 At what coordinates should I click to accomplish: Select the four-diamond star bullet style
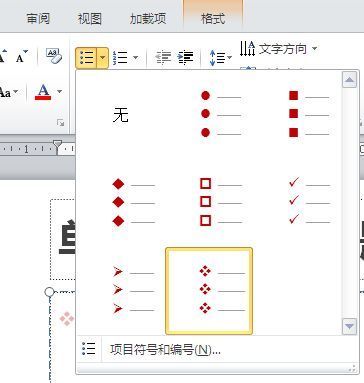tap(209, 291)
